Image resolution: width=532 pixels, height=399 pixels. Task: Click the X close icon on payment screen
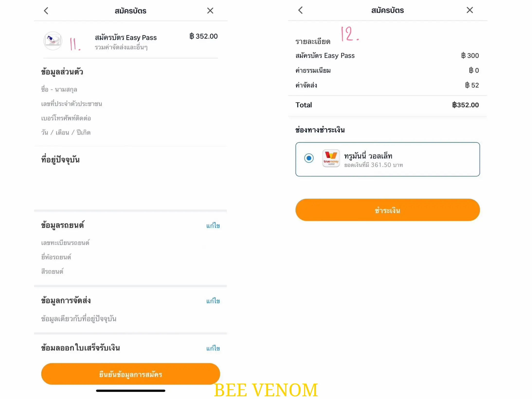point(469,10)
